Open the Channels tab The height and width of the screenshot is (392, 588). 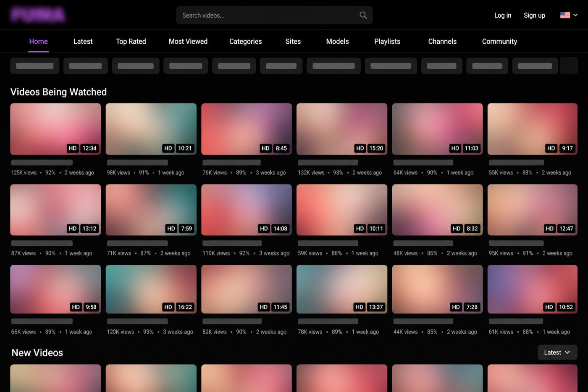pos(442,41)
